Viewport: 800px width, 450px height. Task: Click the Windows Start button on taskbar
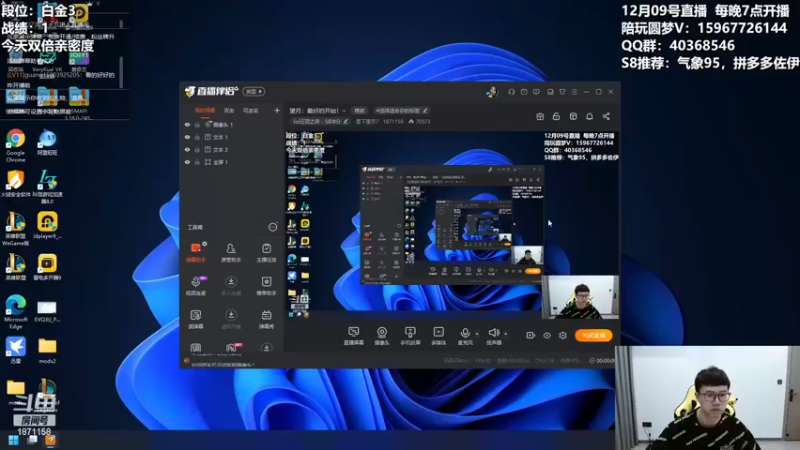(13, 440)
